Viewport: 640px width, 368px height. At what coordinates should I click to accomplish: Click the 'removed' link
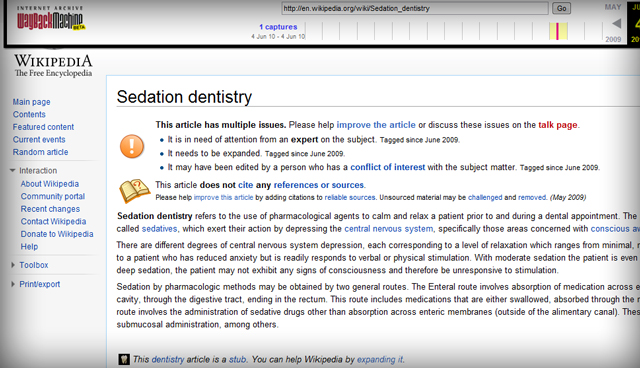pyautogui.click(x=532, y=197)
